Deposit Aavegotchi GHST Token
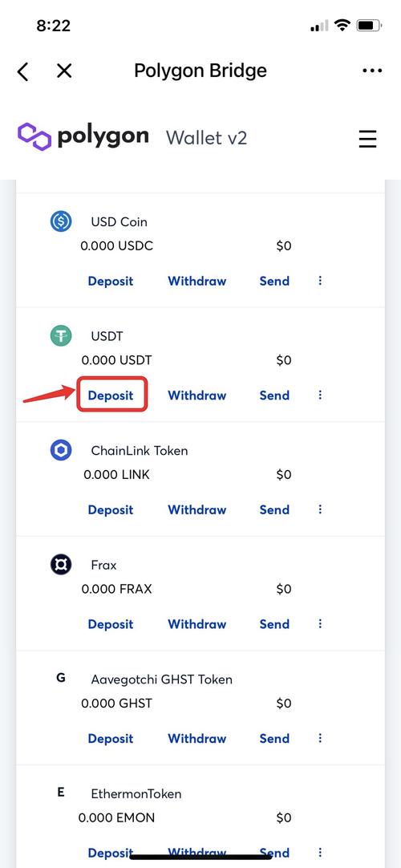 pos(111,739)
